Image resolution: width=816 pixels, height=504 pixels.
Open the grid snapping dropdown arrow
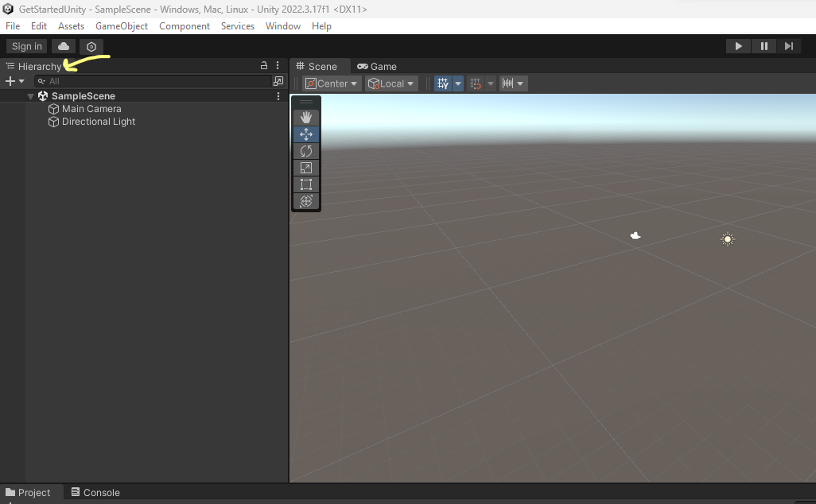pos(490,83)
